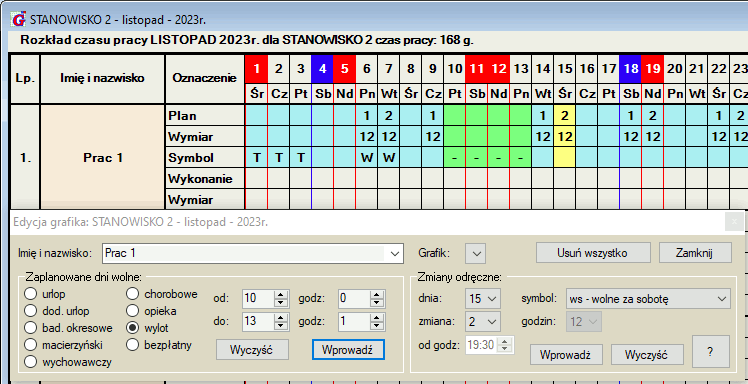
Task: Click the od godz time field 19:30
Action: point(483,345)
